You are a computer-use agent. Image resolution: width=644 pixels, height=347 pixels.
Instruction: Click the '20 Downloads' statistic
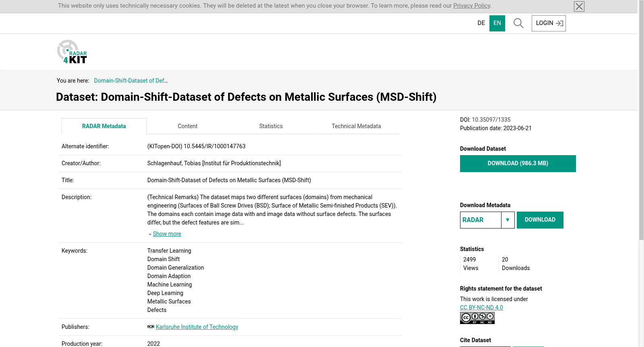[x=516, y=264]
